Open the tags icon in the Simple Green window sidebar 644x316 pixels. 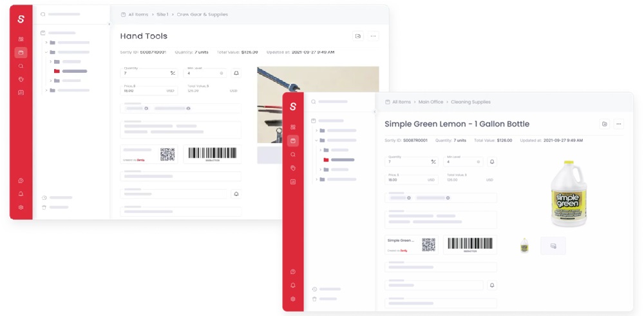(293, 168)
